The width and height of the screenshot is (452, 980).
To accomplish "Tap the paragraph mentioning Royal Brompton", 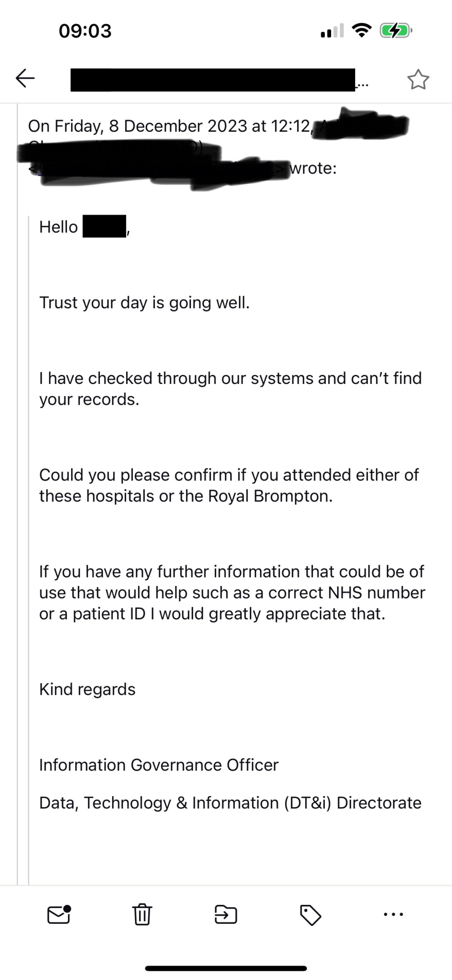I will click(x=229, y=485).
